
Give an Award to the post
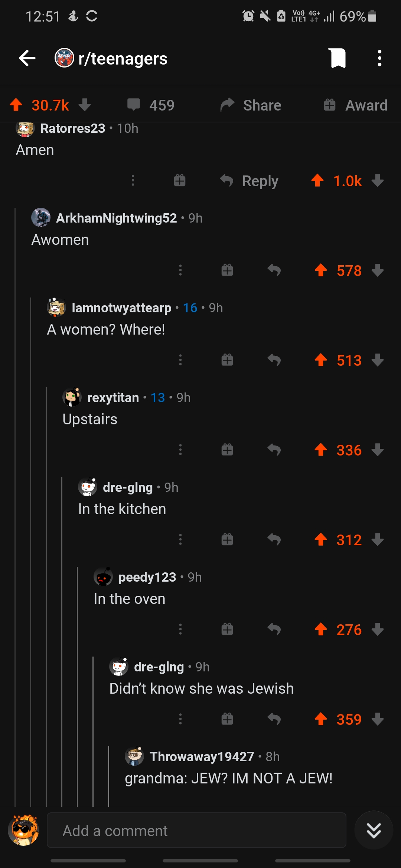click(x=355, y=105)
